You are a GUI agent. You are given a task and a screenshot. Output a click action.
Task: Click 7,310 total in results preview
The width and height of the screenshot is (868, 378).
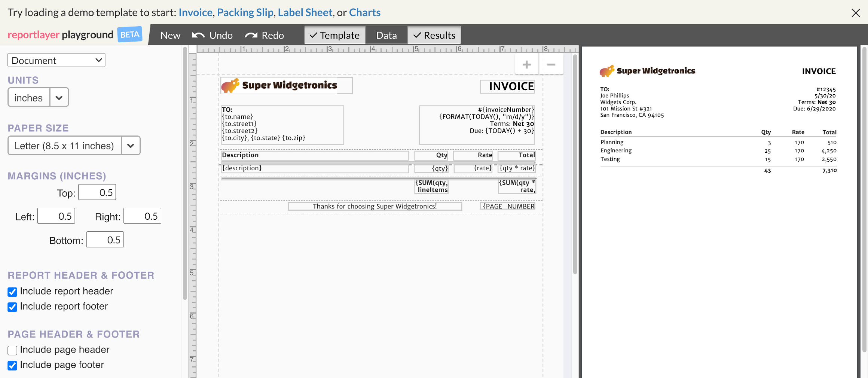pyautogui.click(x=829, y=171)
